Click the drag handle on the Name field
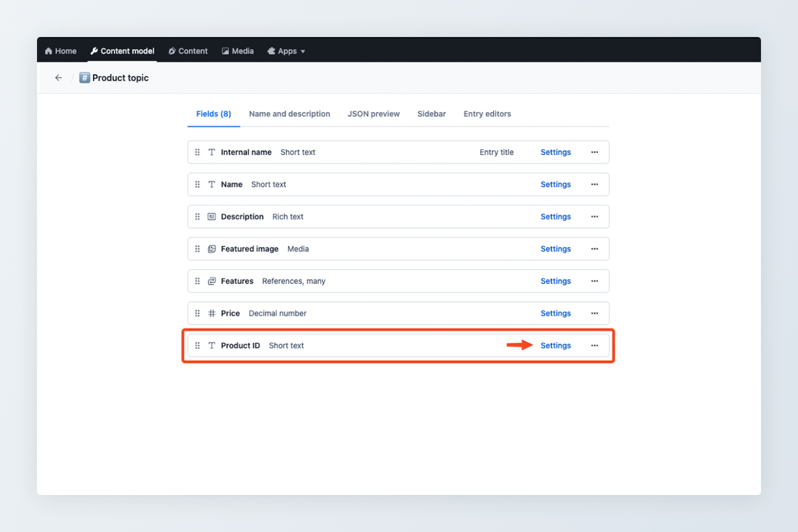 (x=197, y=184)
